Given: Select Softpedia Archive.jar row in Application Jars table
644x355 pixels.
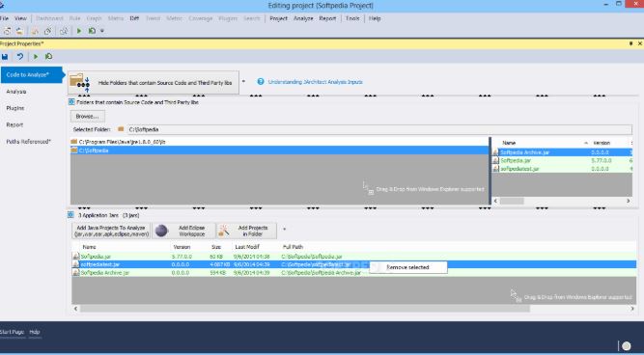Looking at the screenshot, I should (x=354, y=272).
